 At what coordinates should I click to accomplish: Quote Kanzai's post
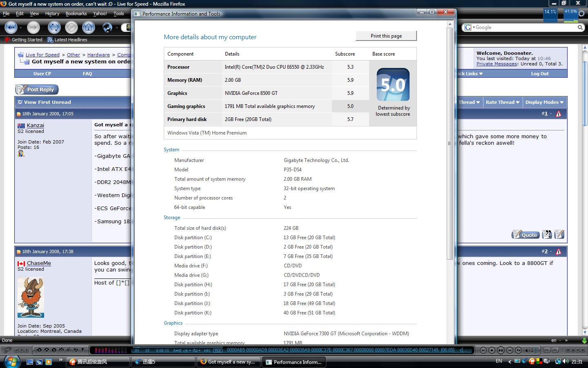click(526, 235)
